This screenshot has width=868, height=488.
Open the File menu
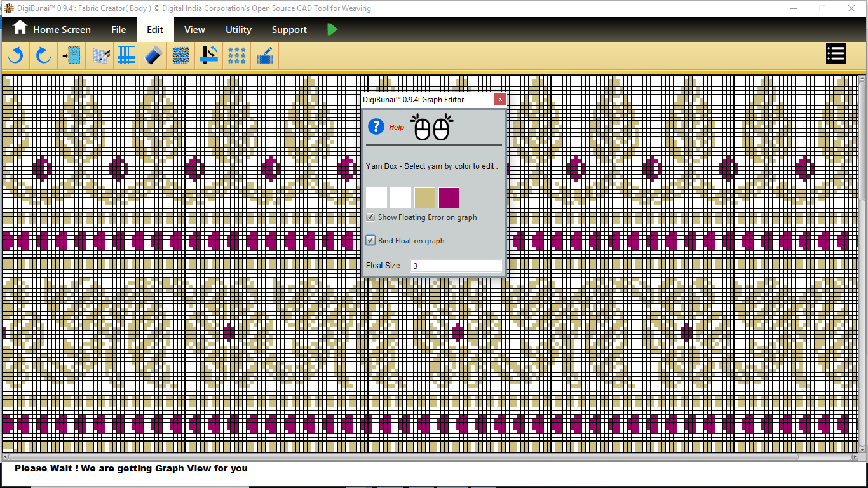click(118, 30)
